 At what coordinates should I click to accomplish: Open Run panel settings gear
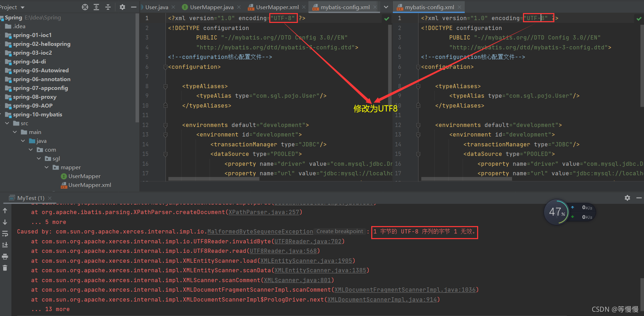627,198
